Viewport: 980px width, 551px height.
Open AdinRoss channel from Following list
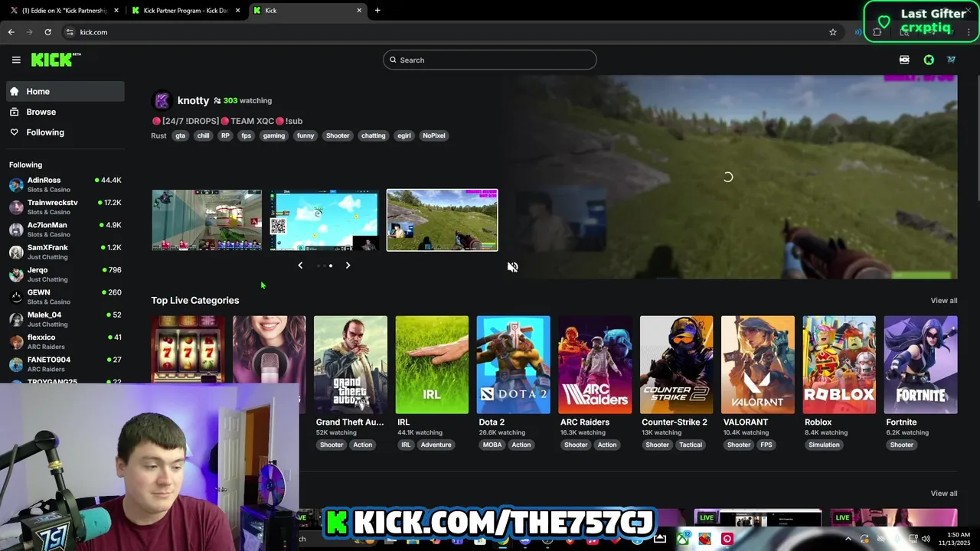[65, 184]
